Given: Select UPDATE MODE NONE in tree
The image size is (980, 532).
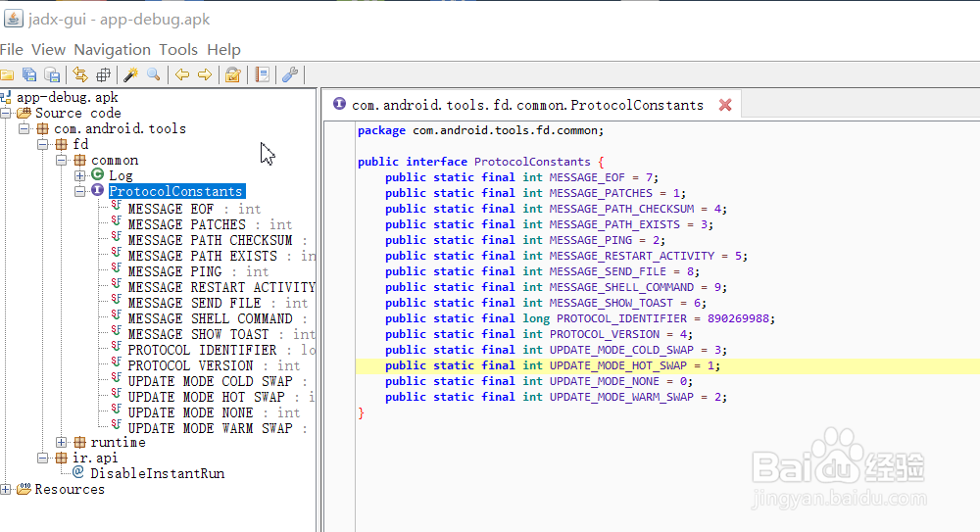Looking at the screenshot, I should [214, 411].
